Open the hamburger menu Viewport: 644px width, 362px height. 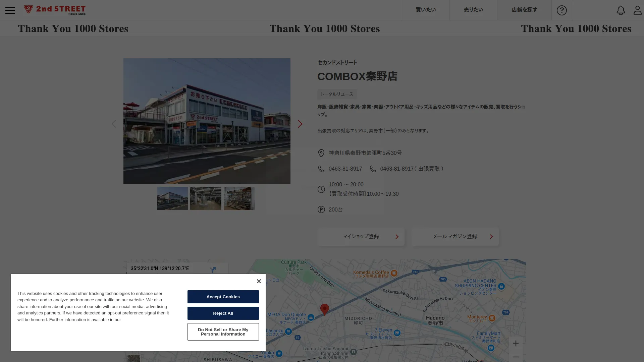[10, 10]
